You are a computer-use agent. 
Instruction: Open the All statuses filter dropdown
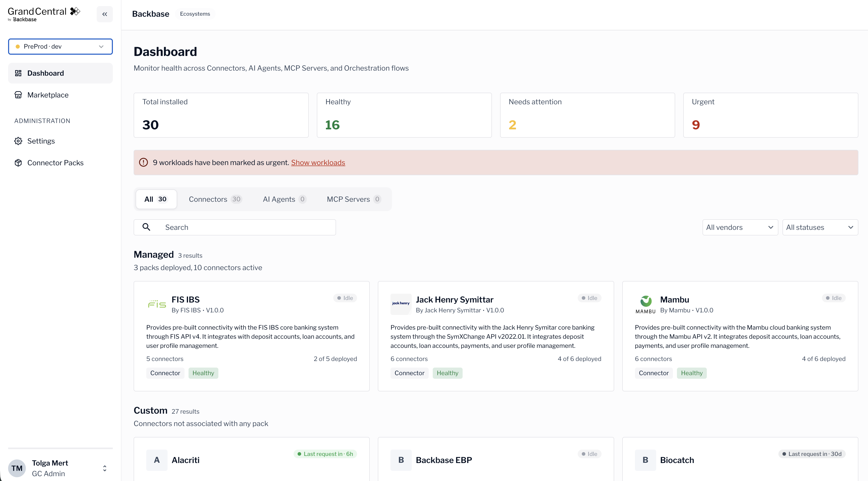[x=820, y=228]
